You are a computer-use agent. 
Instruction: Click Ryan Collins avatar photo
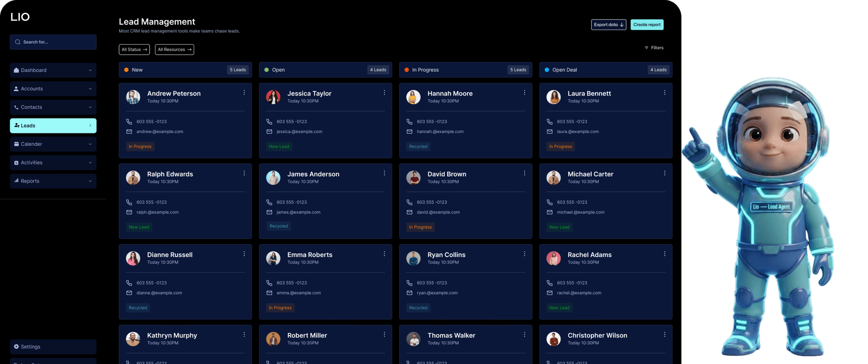tap(414, 258)
